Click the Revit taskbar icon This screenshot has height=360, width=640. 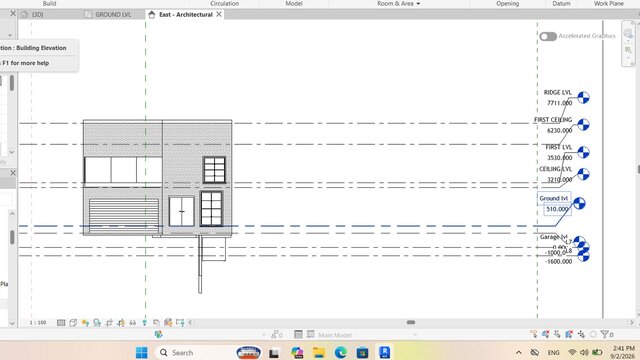[x=384, y=352]
